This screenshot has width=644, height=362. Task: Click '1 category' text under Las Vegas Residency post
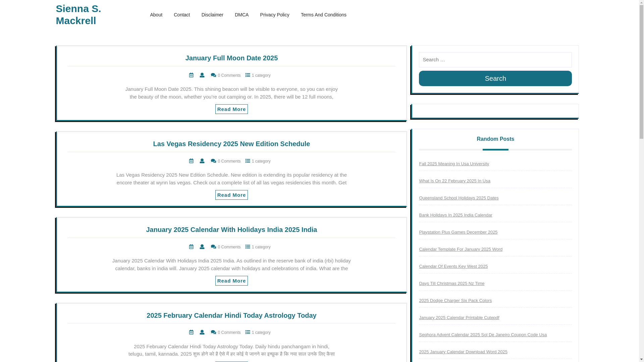pyautogui.click(x=261, y=161)
